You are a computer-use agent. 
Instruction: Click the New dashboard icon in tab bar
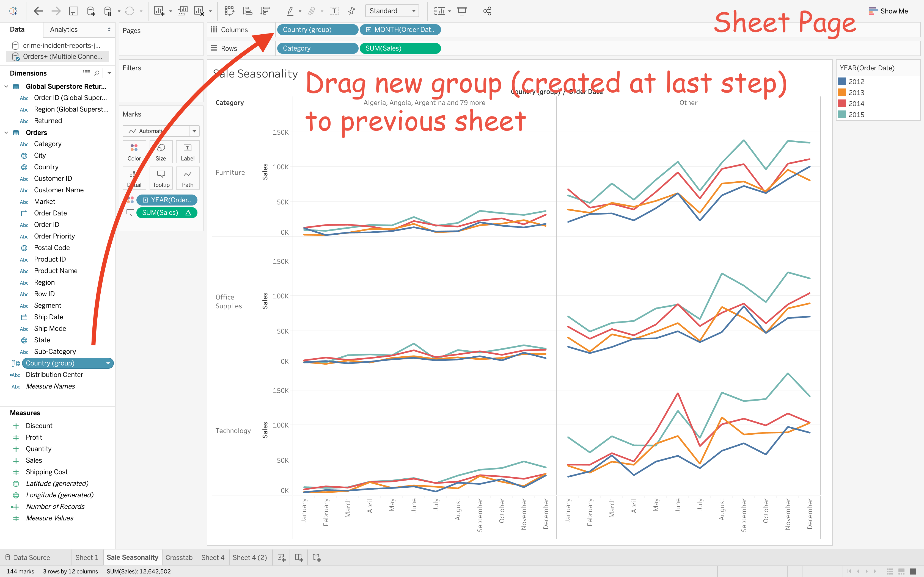pos(299,557)
